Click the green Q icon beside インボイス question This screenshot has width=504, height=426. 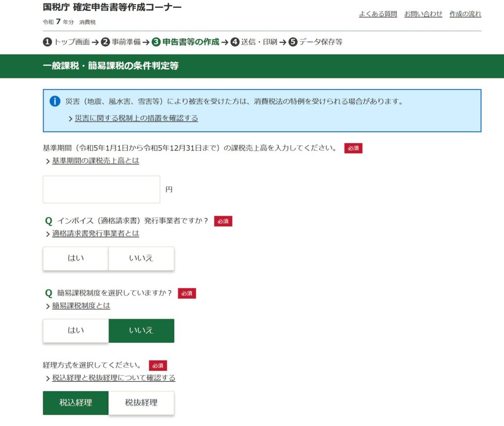(x=49, y=221)
